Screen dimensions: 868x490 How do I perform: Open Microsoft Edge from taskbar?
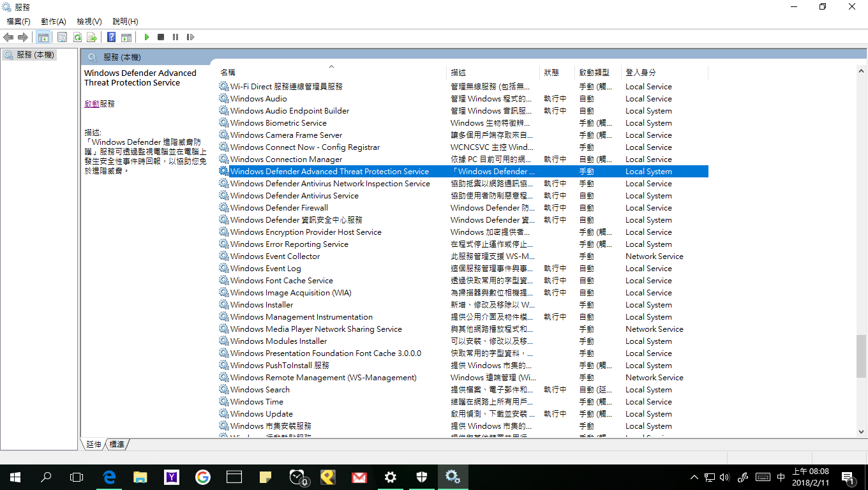click(109, 477)
